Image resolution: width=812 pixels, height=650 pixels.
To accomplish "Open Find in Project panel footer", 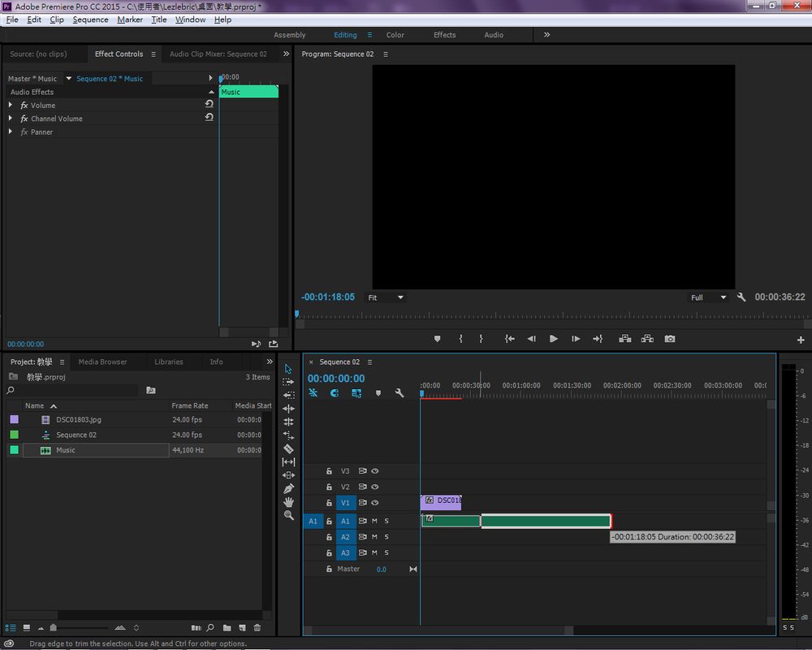I will click(x=210, y=628).
